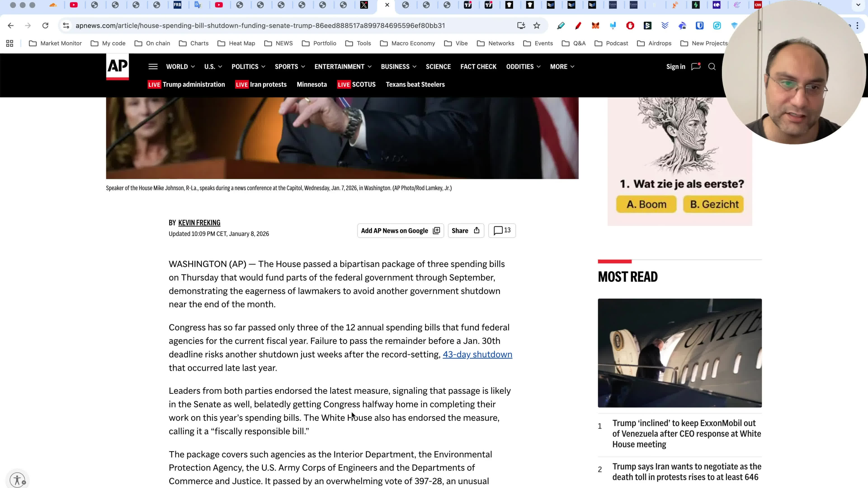Click the browser forward arrow
The height and width of the screenshot is (488, 868).
click(28, 26)
